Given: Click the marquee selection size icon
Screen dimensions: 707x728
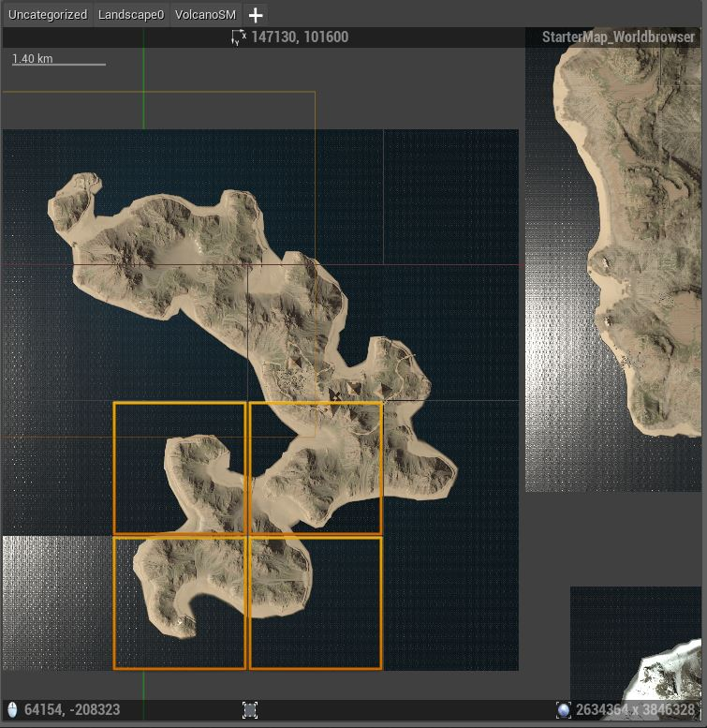Looking at the screenshot, I should [250, 710].
